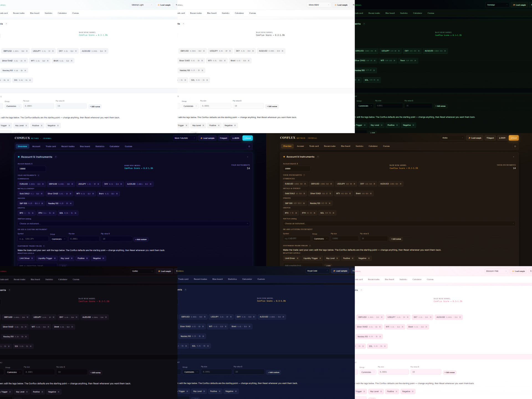Click the JSON export button in Neon panel
The image size is (532, 399).
coord(236,138)
